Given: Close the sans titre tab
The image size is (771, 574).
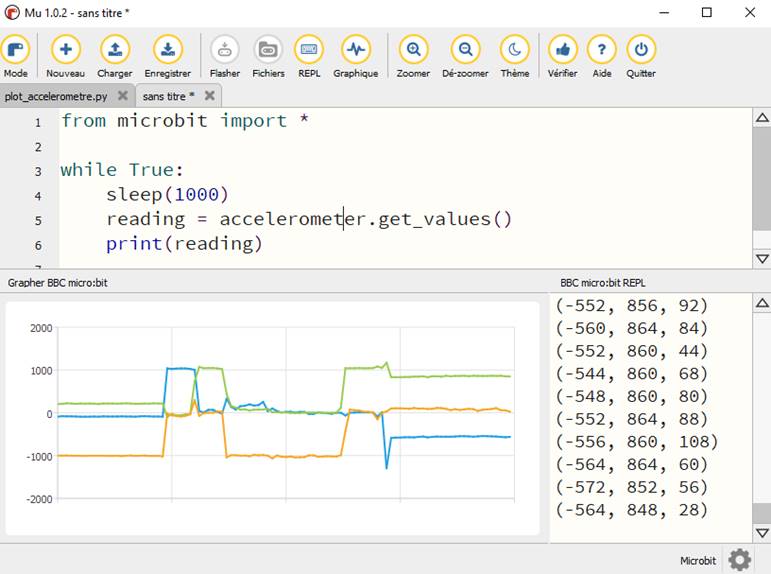Looking at the screenshot, I should 209,95.
